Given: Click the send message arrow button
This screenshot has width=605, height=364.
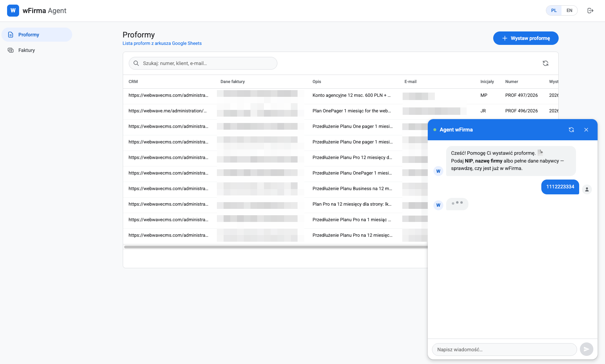Looking at the screenshot, I should [x=587, y=349].
